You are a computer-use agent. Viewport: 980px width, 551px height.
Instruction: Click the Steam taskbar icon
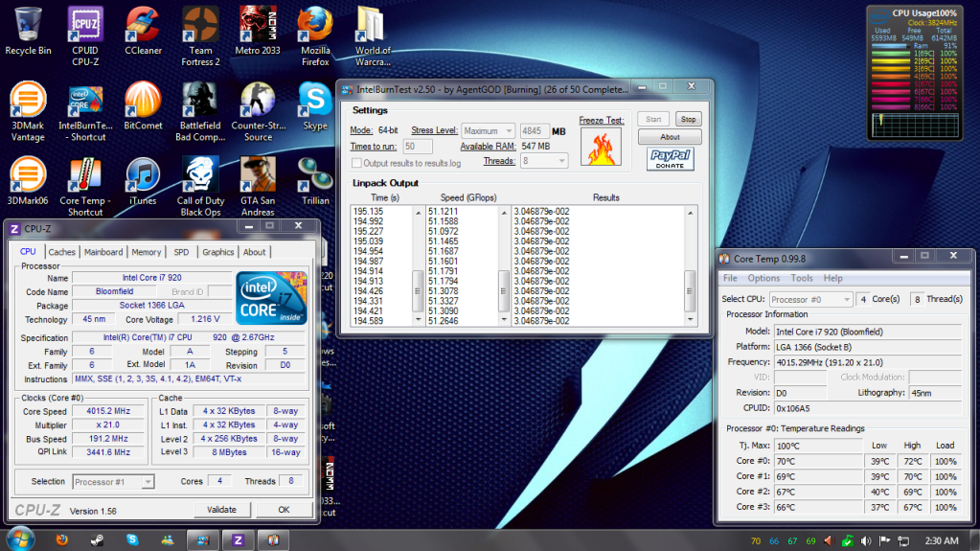(97, 540)
